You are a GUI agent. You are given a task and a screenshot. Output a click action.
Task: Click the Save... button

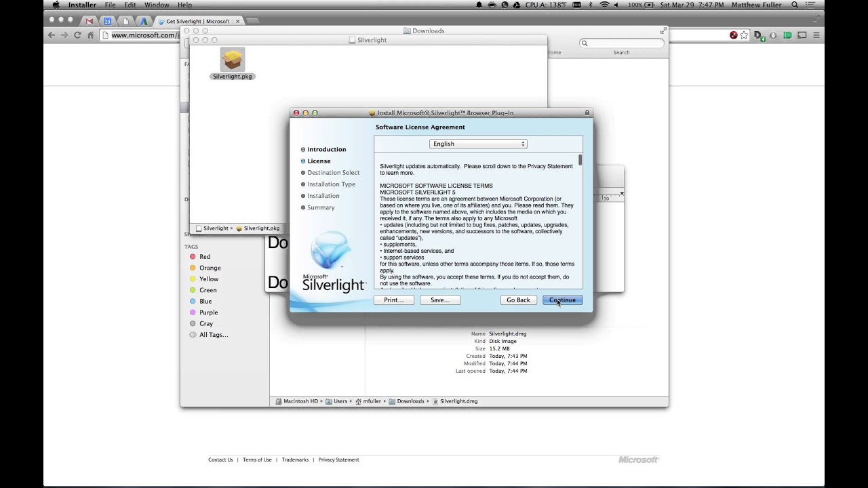440,300
